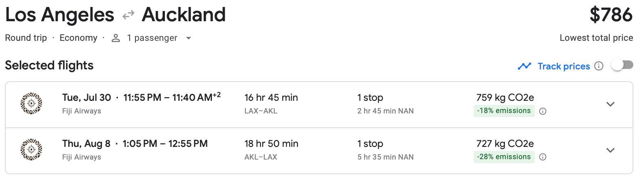Viewport: 644px width, 182px height.
Task: Enable the Track prices toggle
Action: (x=622, y=65)
